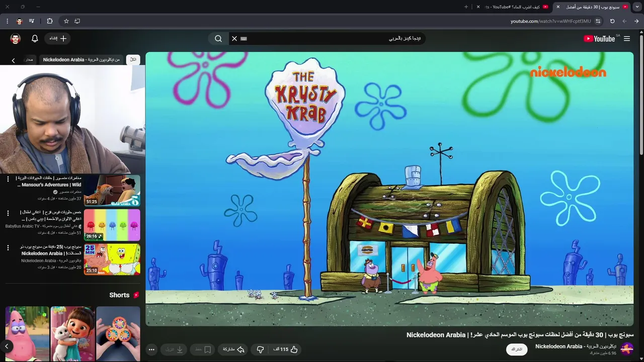Viewport: 644px width, 362px height.
Task: Open the keyboard icon in search box
Action: (x=244, y=39)
